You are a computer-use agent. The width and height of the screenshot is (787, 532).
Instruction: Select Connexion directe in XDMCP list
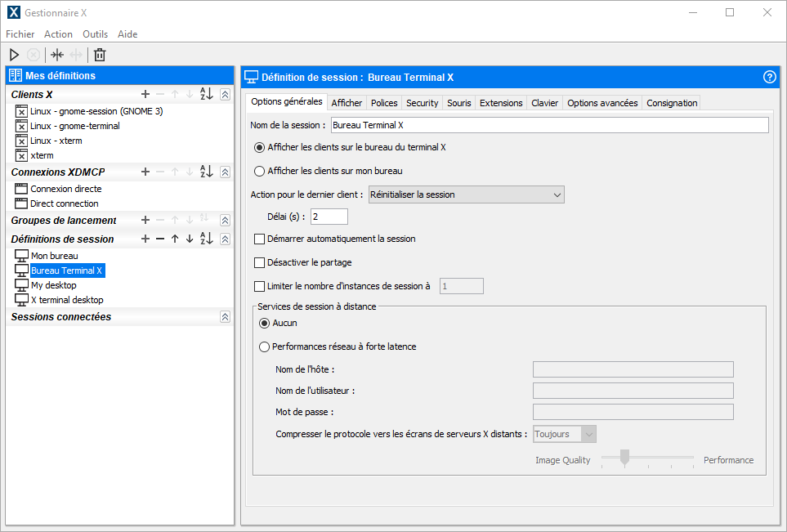click(x=65, y=189)
